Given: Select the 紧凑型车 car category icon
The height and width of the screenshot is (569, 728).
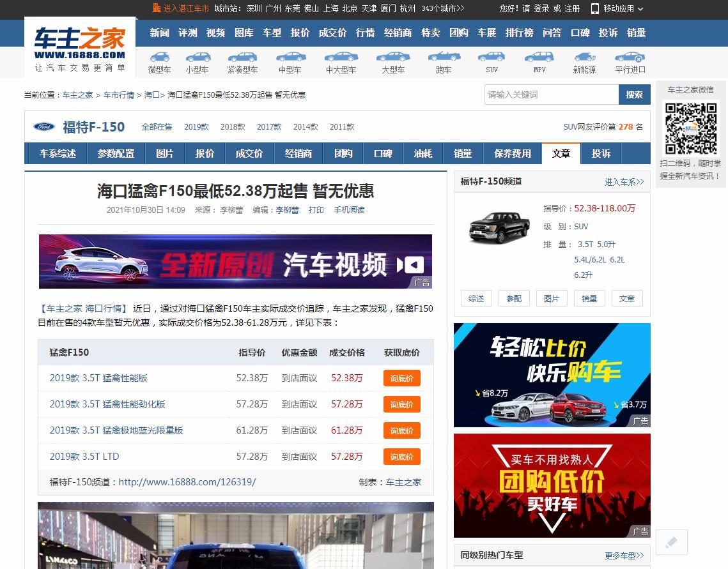Looking at the screenshot, I should 242,57.
